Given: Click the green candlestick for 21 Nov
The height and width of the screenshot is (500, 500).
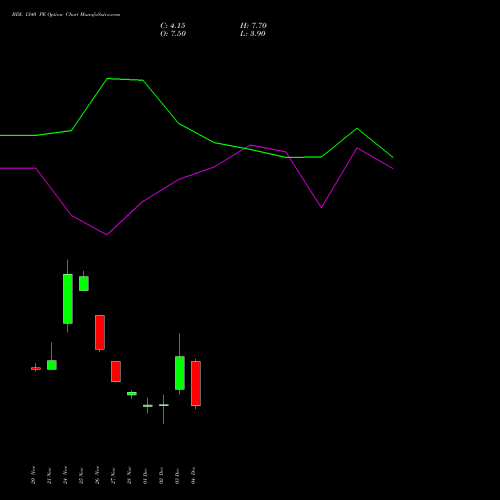Looking at the screenshot, I should coord(52,365).
